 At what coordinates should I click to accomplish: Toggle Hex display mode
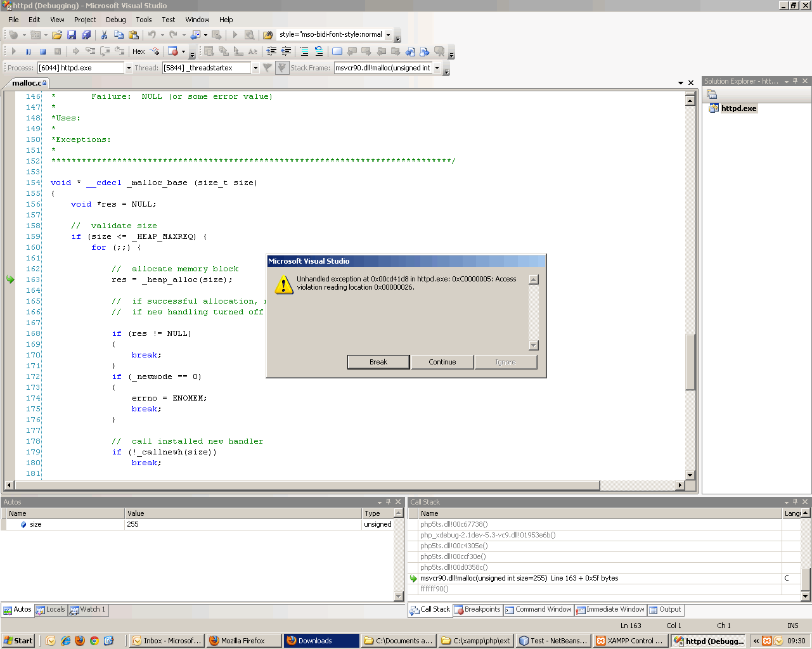pos(138,51)
